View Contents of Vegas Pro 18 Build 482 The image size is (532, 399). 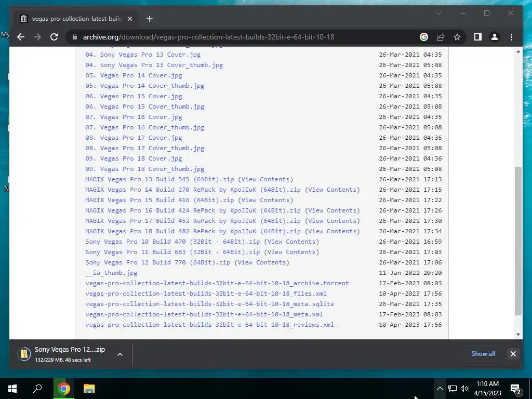point(332,231)
